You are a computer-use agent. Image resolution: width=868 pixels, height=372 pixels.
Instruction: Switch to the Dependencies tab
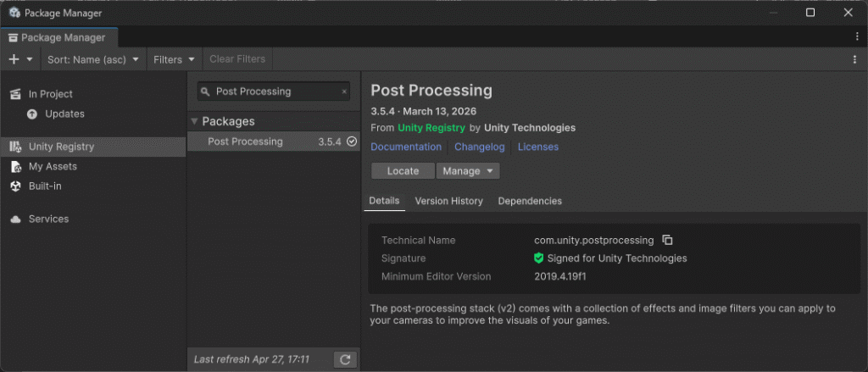pyautogui.click(x=529, y=202)
